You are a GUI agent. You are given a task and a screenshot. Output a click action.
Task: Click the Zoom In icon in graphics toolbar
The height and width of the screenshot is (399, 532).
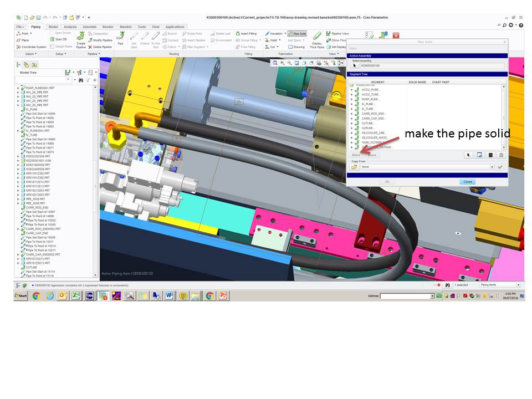click(x=282, y=63)
